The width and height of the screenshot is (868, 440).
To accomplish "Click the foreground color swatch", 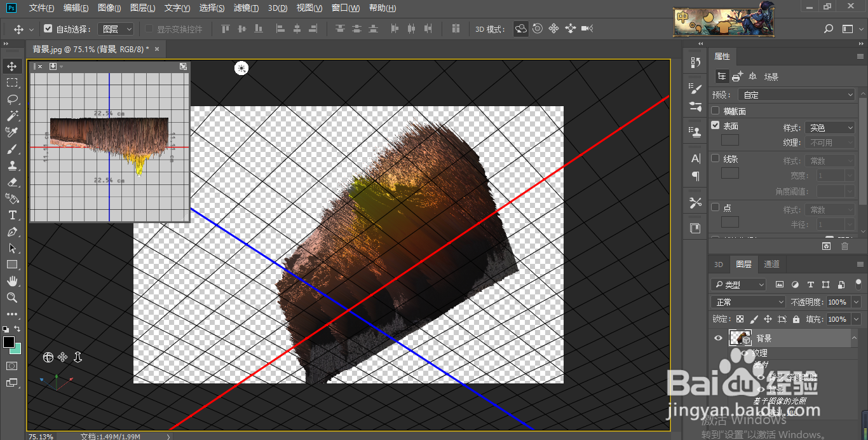I will coord(9,343).
